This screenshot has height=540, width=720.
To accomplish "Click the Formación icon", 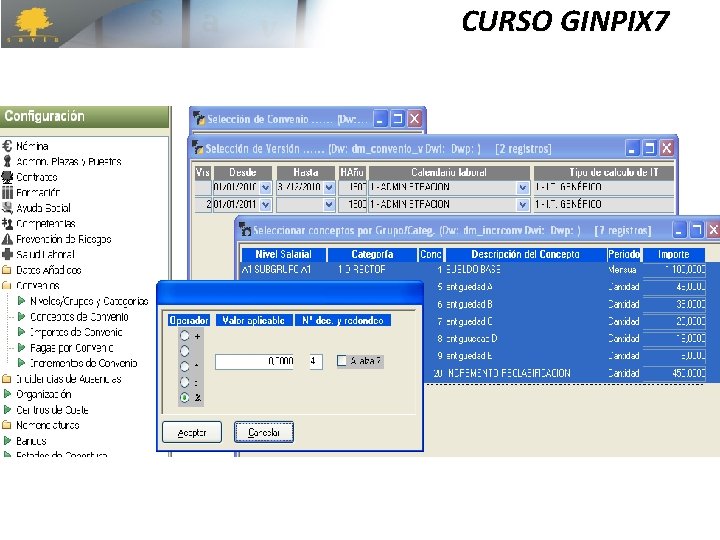I will (7, 192).
